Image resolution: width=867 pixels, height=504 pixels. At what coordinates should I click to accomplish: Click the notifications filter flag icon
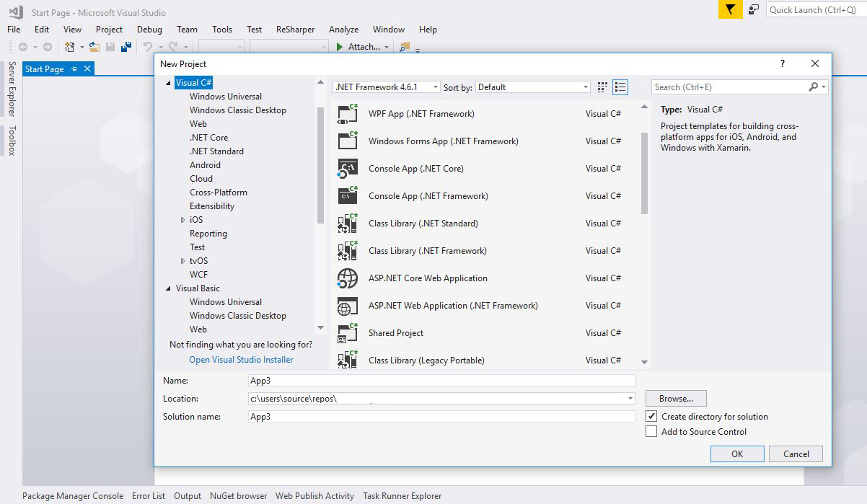pos(730,9)
